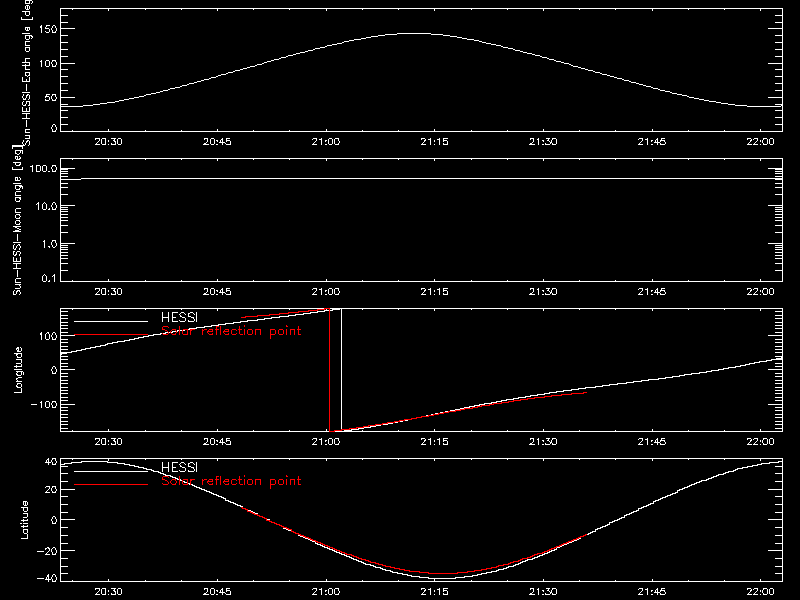
Task: Click the 20 tick on the Latitude plot
Action: click(x=51, y=490)
